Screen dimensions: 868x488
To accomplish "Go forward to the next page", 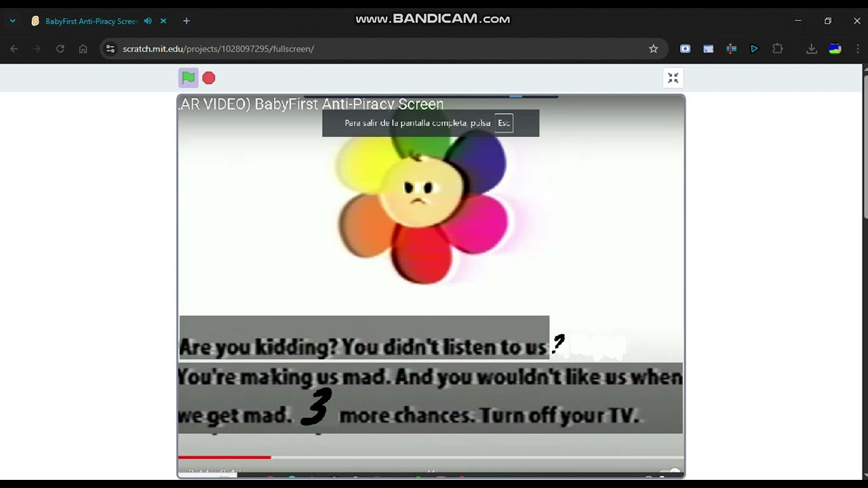I will (x=37, y=49).
